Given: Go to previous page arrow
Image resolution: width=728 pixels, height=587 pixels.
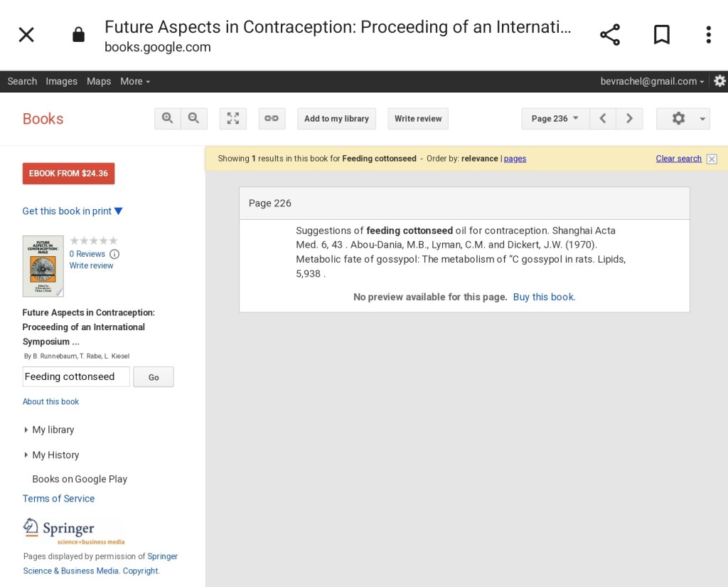Looking at the screenshot, I should click(x=603, y=119).
